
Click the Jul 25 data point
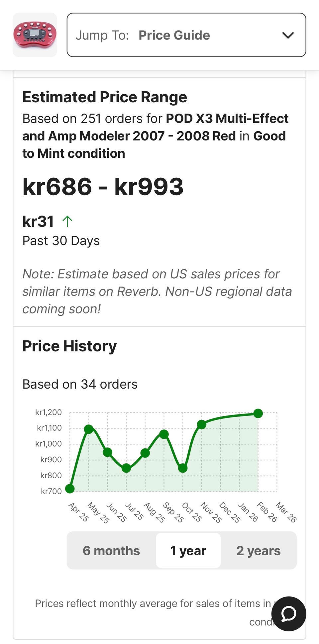126,468
